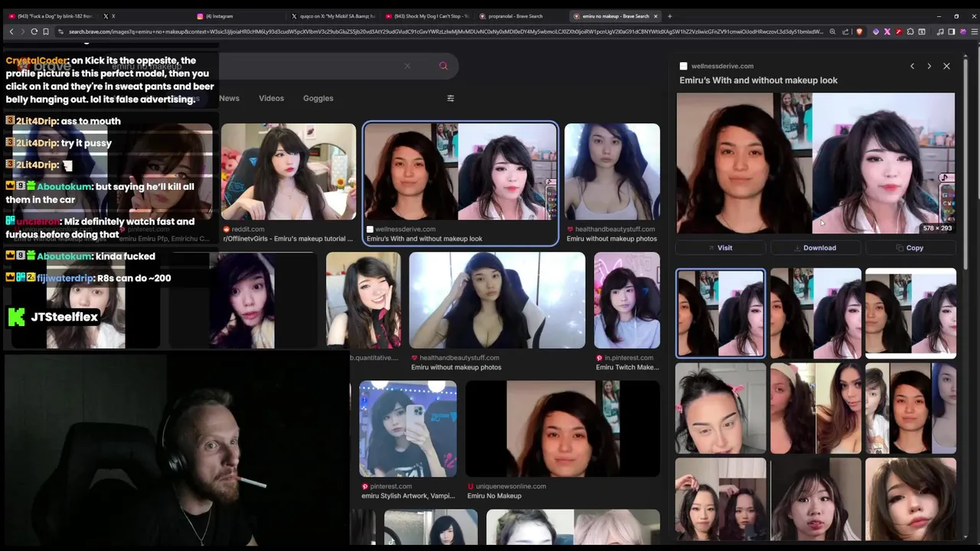980x551 pixels.
Task: Open the Brave hamburger menu
Action: 975,31
